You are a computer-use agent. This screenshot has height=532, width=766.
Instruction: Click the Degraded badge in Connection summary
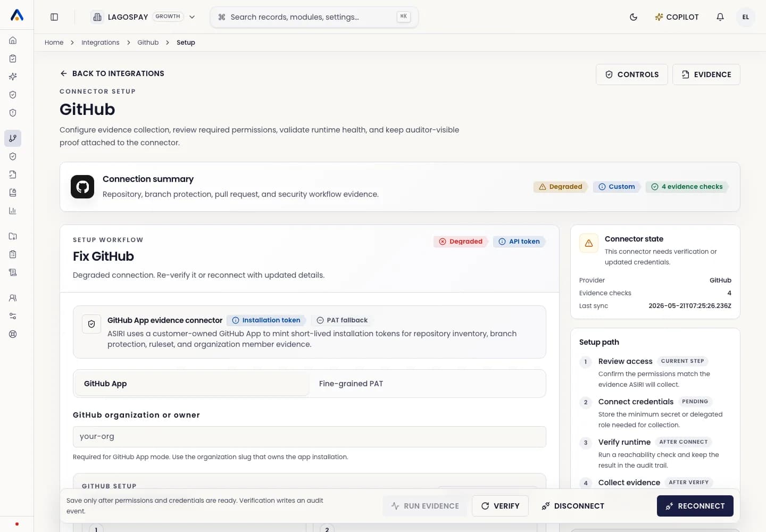point(561,187)
